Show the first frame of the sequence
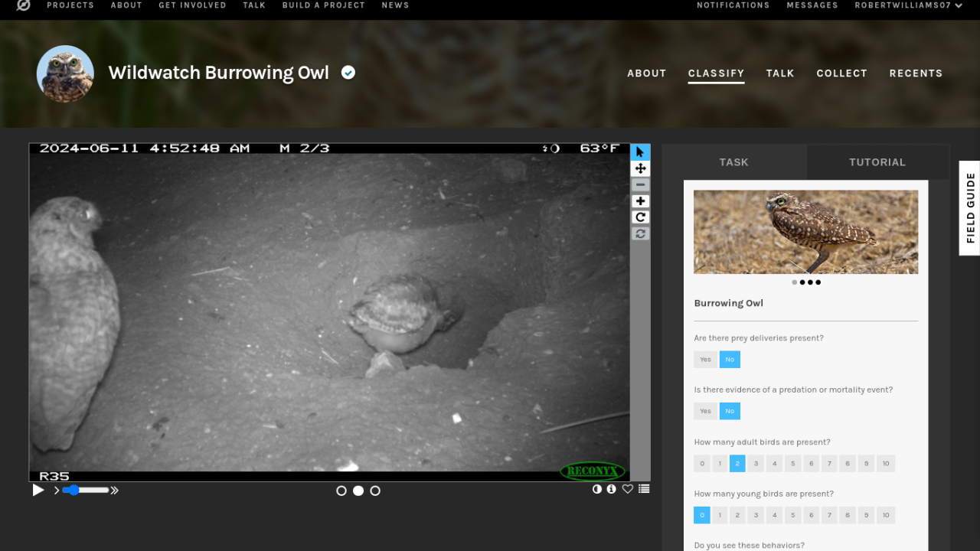 click(x=341, y=491)
